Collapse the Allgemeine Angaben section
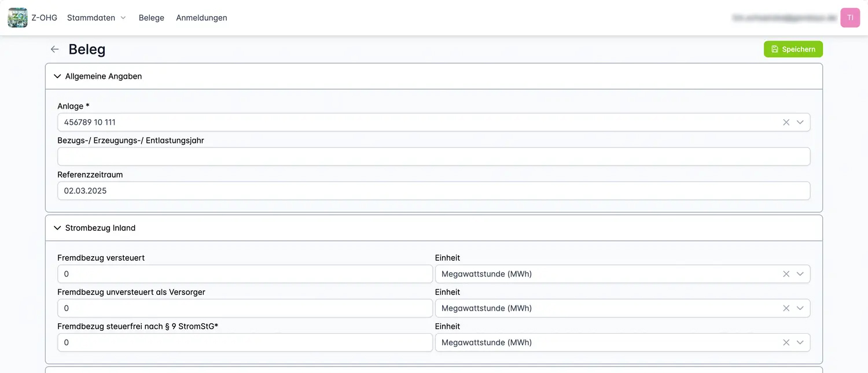 [57, 76]
